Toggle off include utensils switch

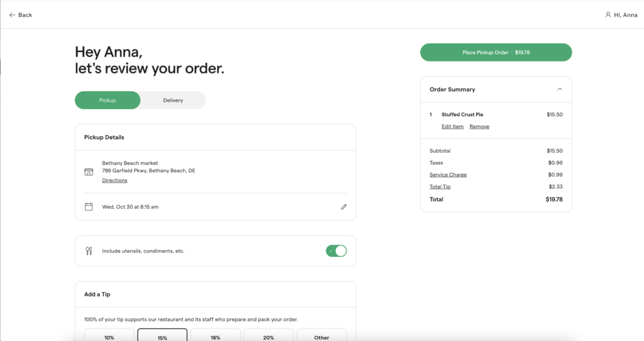click(x=336, y=251)
